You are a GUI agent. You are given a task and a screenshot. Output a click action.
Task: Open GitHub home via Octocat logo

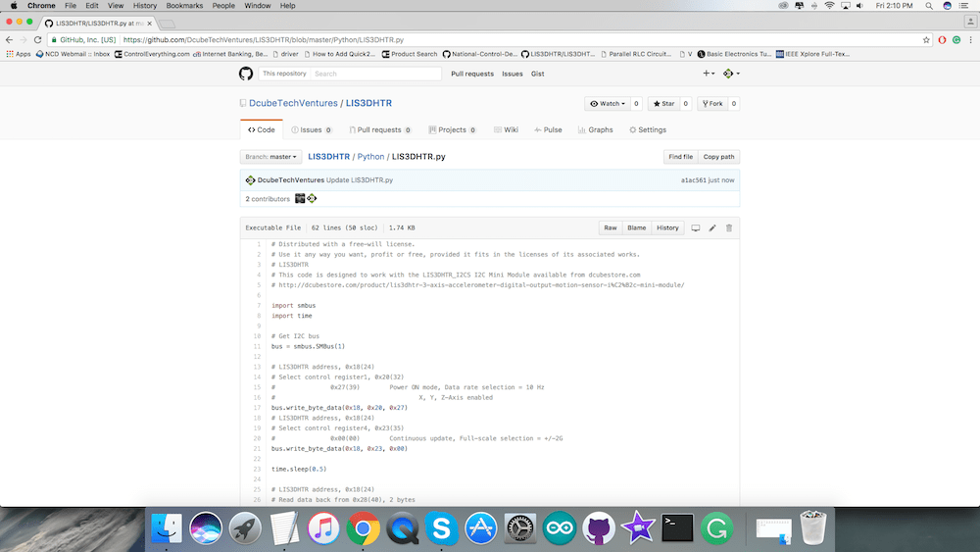tap(246, 74)
